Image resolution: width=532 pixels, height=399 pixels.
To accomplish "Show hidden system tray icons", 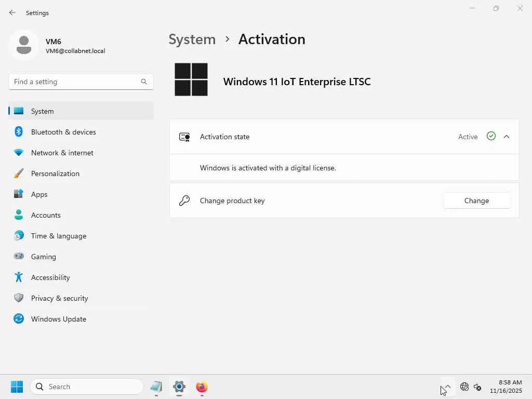I will pyautogui.click(x=448, y=387).
